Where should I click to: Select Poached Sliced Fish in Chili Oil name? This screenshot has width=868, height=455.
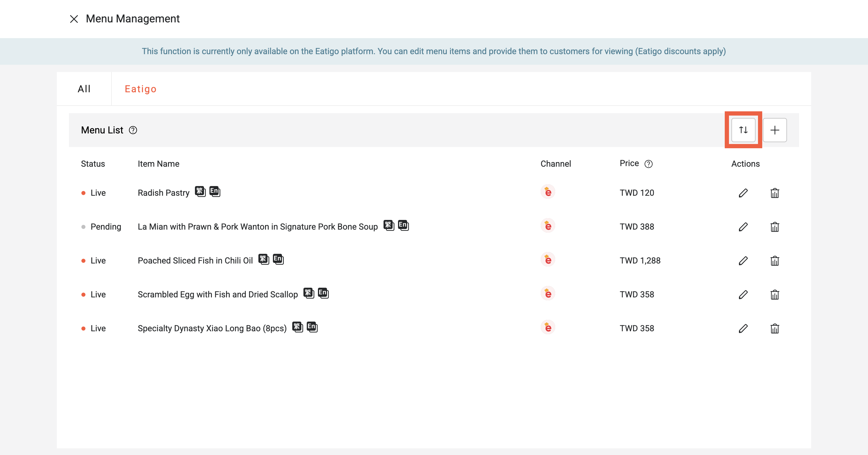[195, 261]
